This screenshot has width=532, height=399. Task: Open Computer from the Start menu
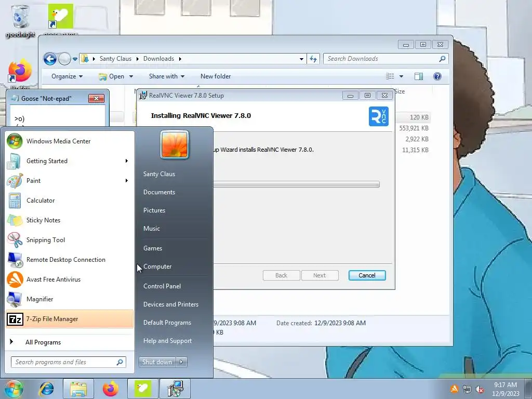(x=157, y=267)
